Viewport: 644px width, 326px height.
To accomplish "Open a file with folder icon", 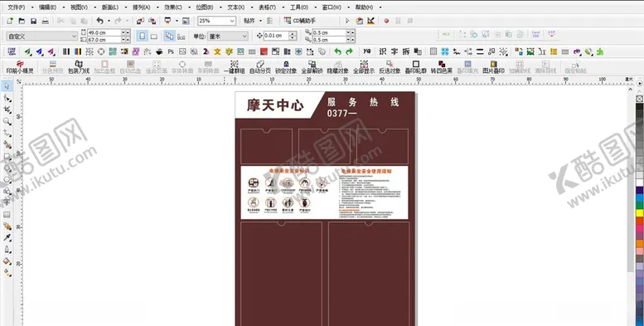I will click(22, 21).
